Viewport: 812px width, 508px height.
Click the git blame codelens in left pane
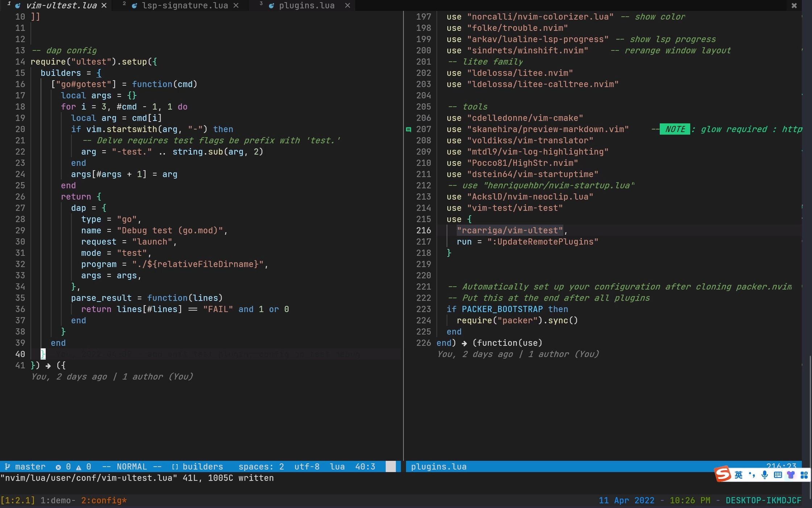[x=112, y=377]
